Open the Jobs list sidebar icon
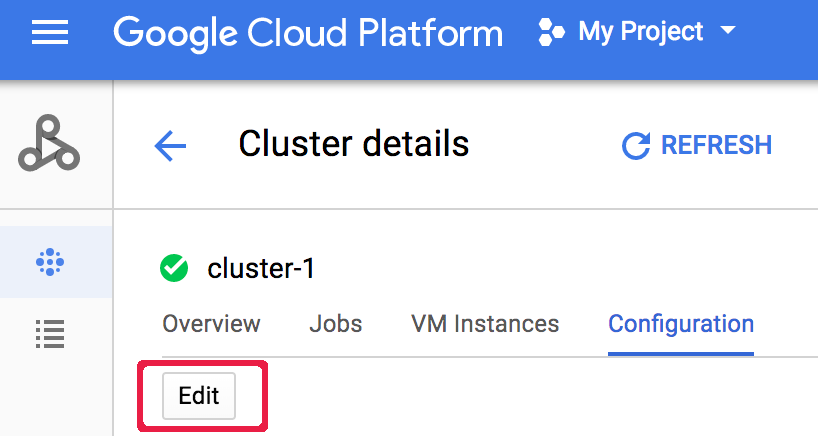 [49, 333]
